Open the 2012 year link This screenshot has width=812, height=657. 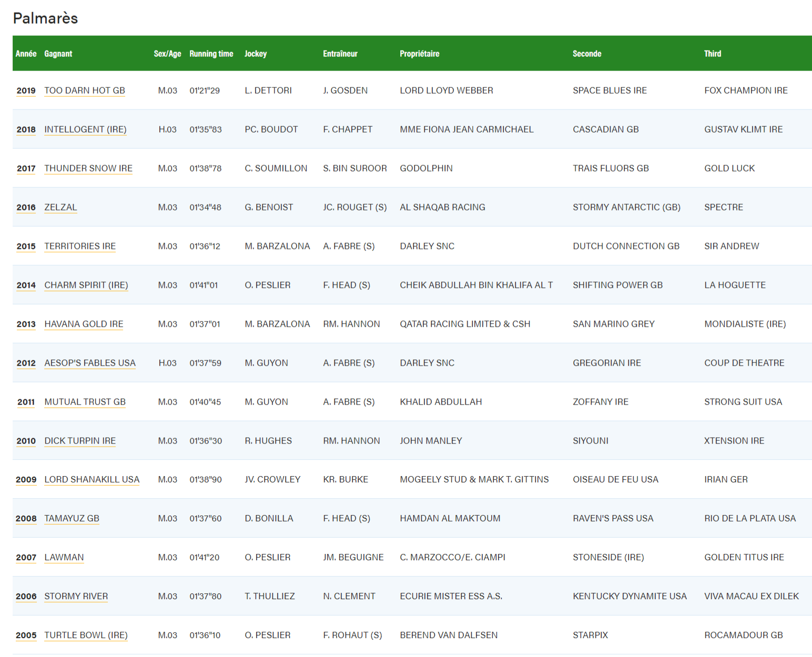[x=26, y=363]
